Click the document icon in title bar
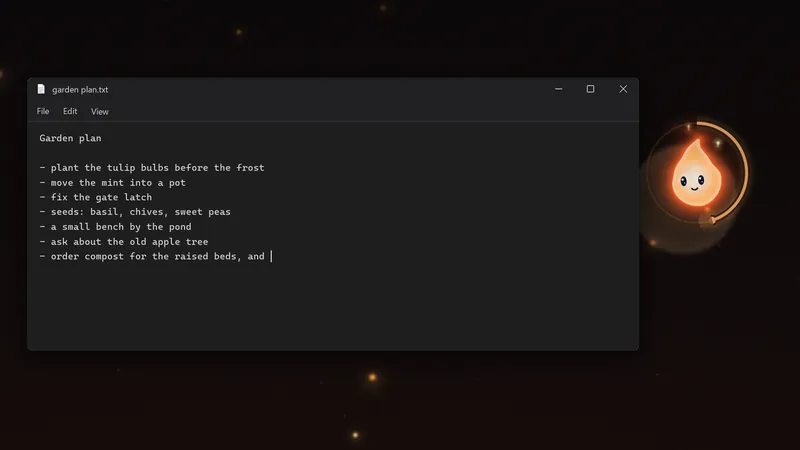The height and width of the screenshot is (450, 800). point(41,89)
